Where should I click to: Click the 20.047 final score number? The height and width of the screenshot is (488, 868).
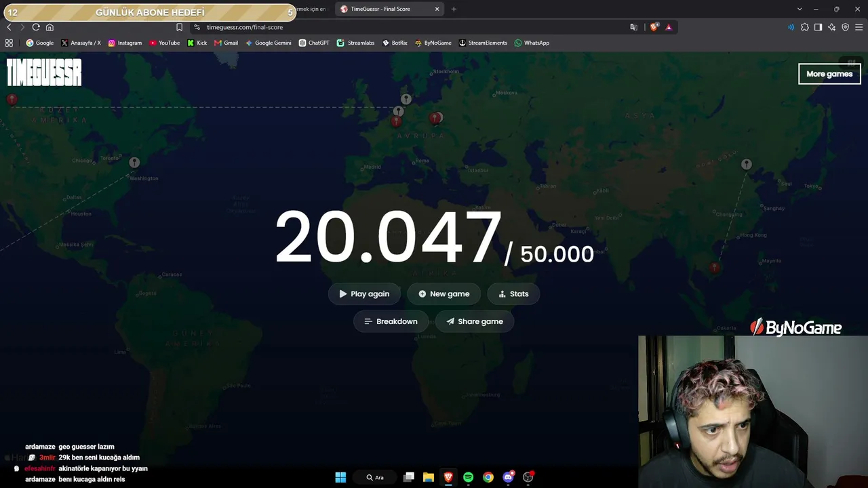[x=388, y=238]
